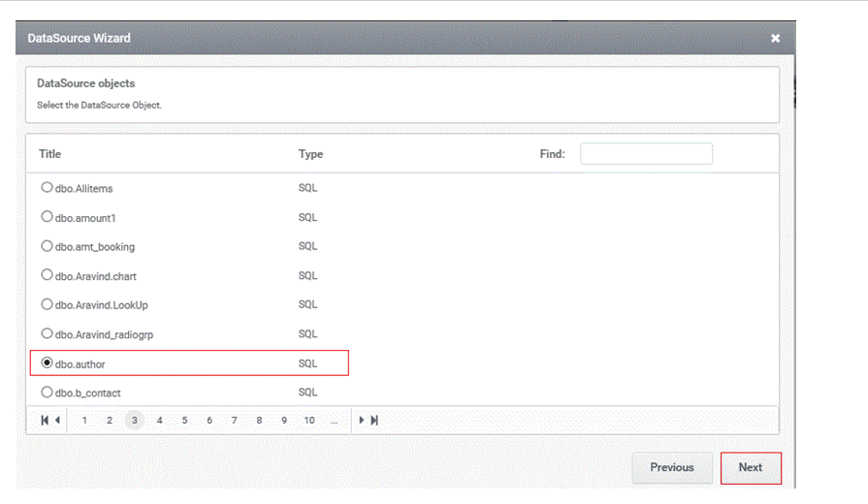Click SQL type in dbo.Allitems row
The image size is (868, 504).
tap(307, 188)
